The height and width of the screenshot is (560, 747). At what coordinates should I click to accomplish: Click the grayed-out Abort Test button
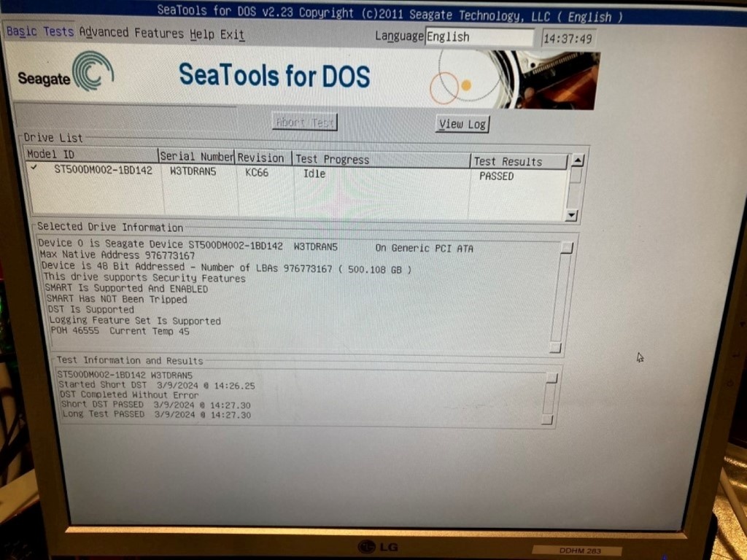[x=304, y=122]
